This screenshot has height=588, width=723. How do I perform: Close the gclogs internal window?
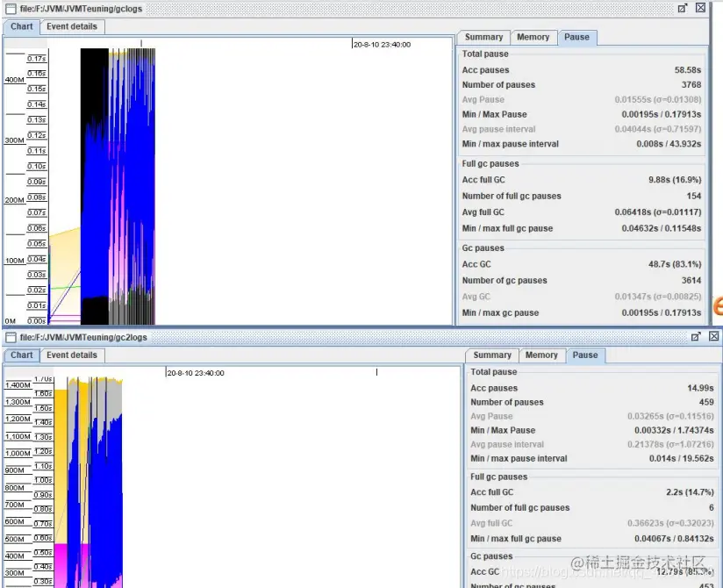tap(700, 8)
